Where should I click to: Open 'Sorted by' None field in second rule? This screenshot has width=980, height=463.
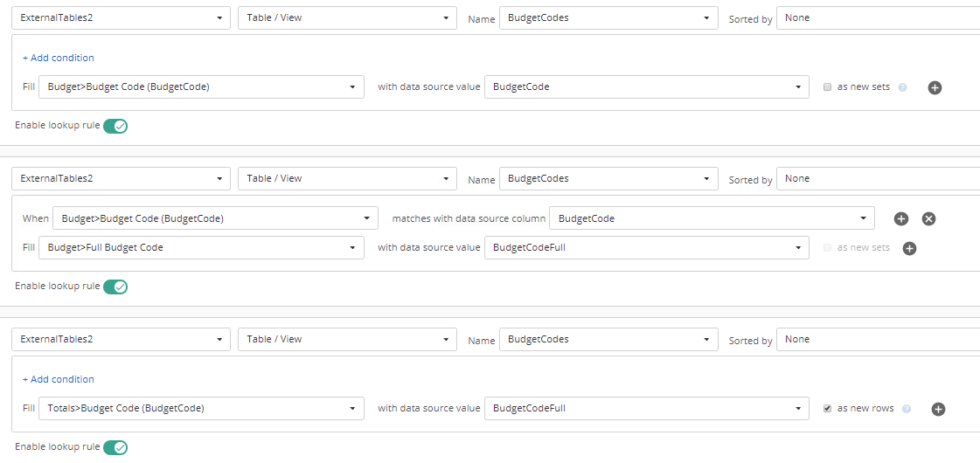pyautogui.click(x=878, y=179)
